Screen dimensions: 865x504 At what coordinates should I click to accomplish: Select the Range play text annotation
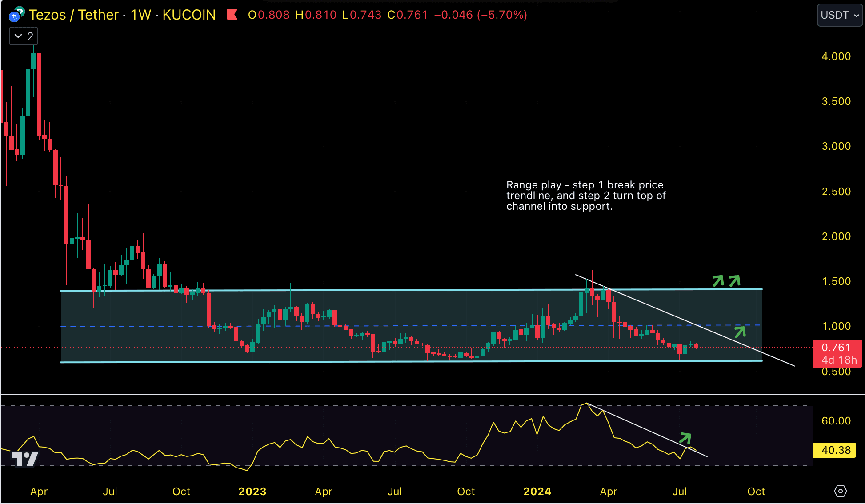(x=586, y=196)
